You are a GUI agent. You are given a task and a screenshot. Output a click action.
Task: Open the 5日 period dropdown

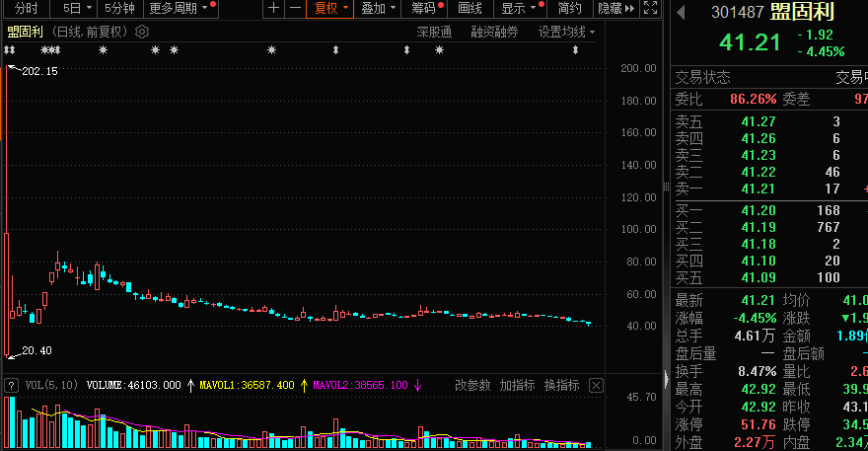coord(77,8)
